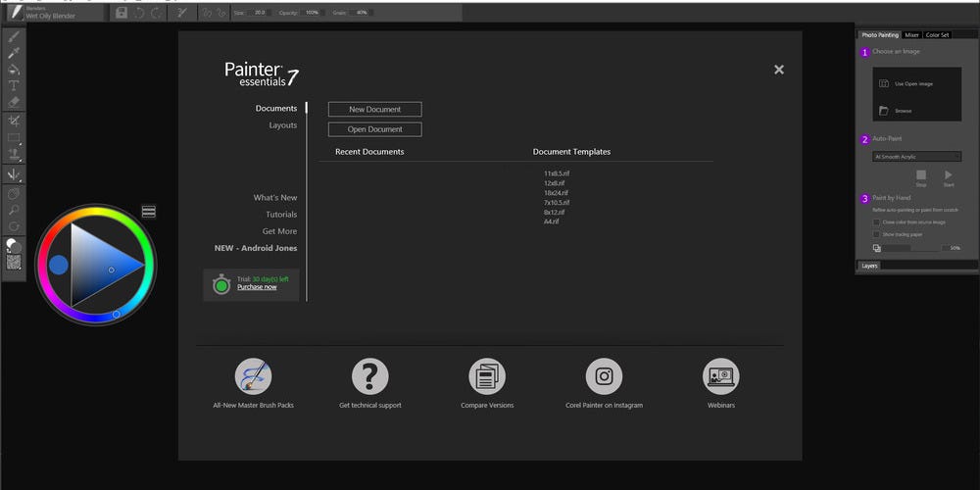
Task: Click the Undo arrow icon
Action: click(x=140, y=13)
